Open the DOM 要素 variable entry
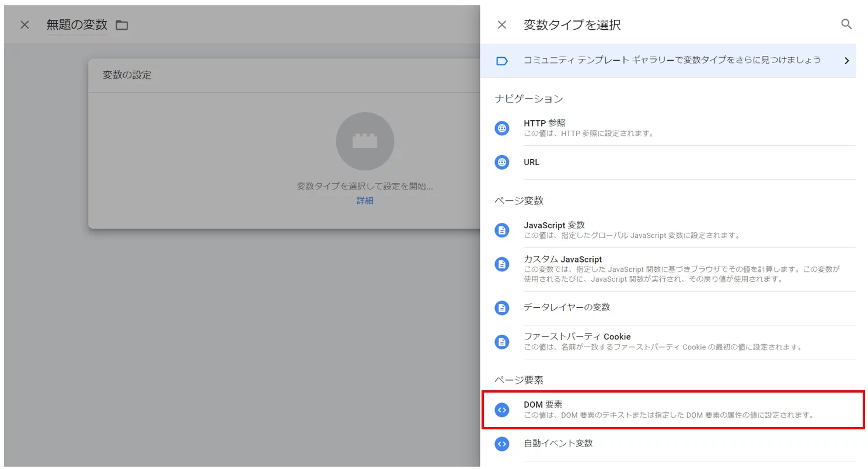868x469 pixels. (642, 410)
